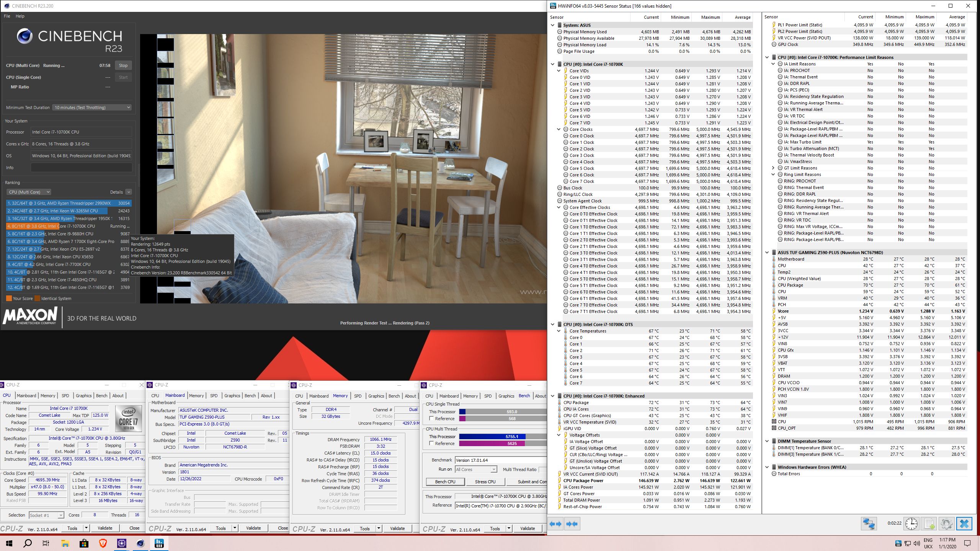Click HWiNFO tray icon
This screenshot has width=980, height=551.
point(898,543)
